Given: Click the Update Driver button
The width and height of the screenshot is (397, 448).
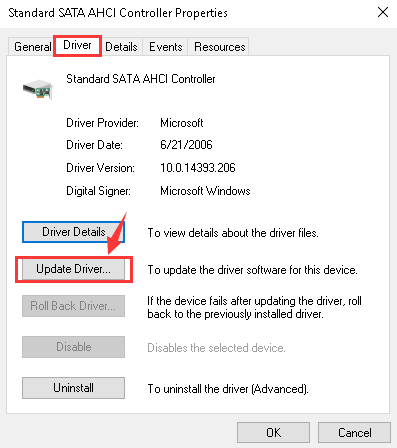Looking at the screenshot, I should pos(73,269).
